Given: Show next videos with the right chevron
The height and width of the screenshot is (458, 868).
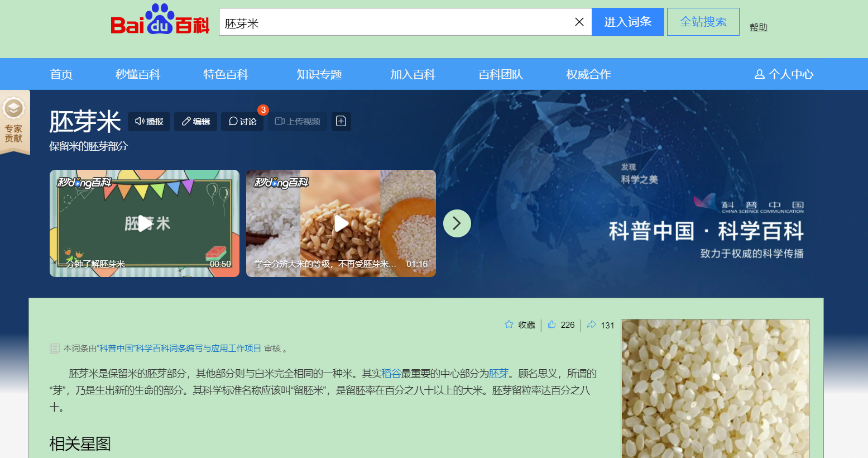Looking at the screenshot, I should (457, 223).
